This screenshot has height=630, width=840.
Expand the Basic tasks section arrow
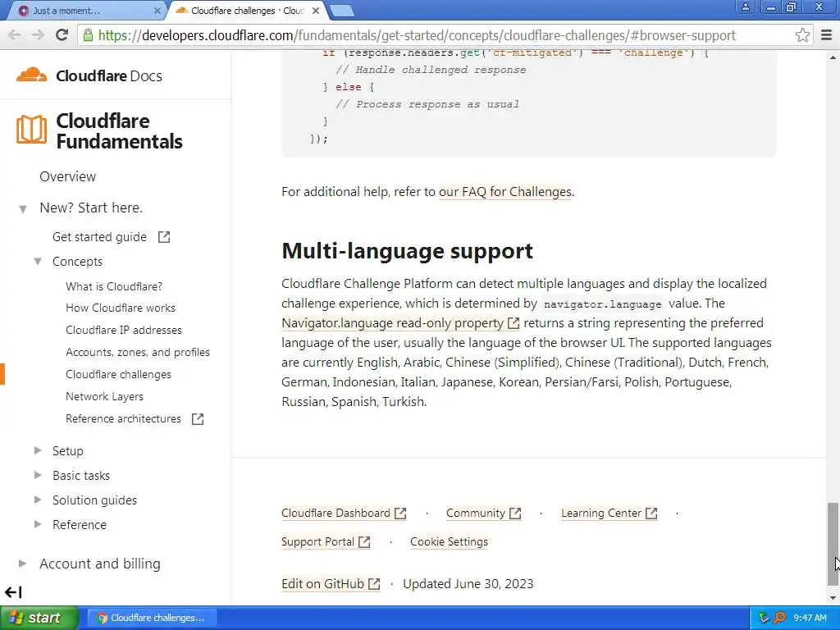38,475
